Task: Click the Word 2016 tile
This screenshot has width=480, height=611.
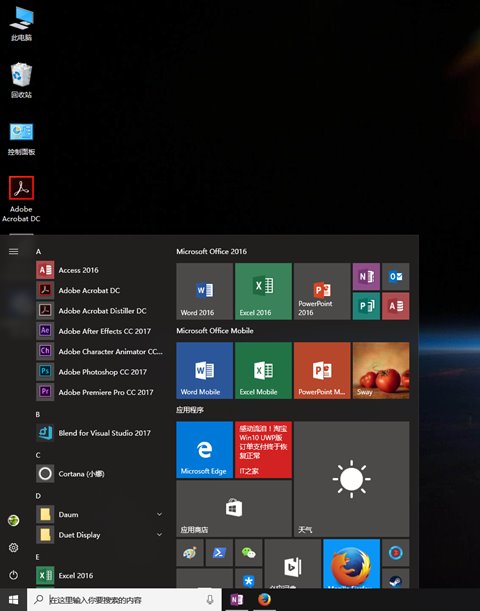Action: [x=205, y=291]
